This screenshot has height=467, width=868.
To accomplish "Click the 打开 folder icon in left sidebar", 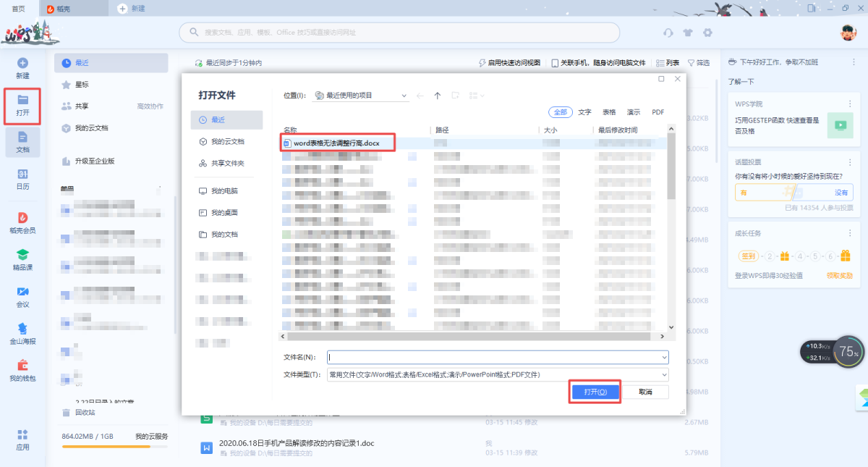I will 22,100.
